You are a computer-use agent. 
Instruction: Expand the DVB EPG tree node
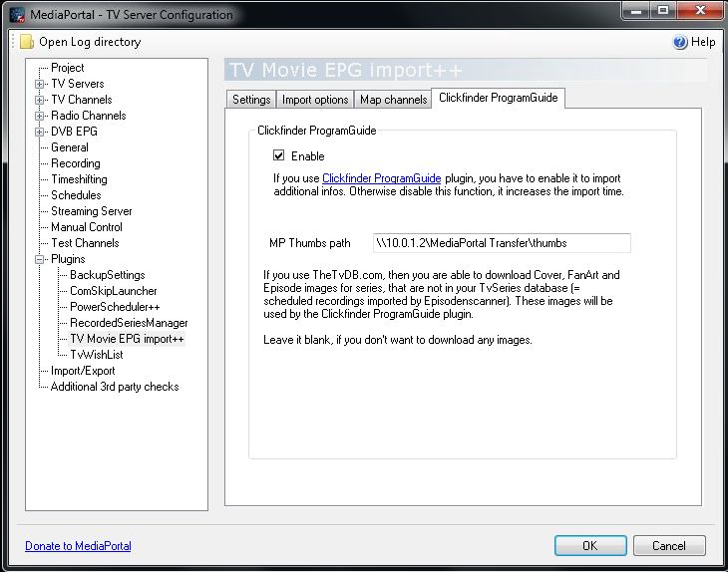point(40,132)
